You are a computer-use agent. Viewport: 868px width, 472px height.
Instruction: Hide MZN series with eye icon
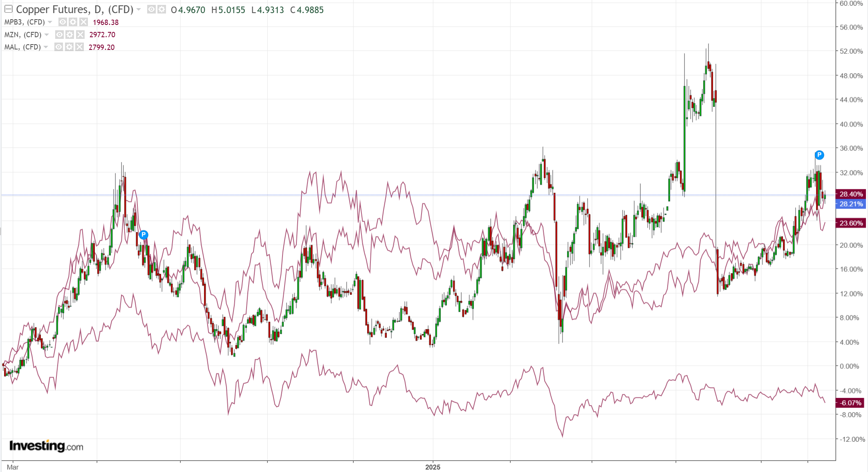[59, 35]
